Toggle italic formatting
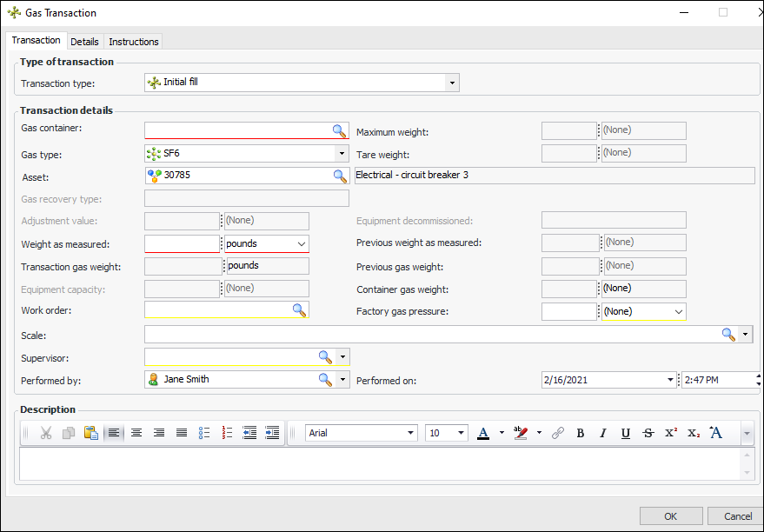 pos(602,433)
